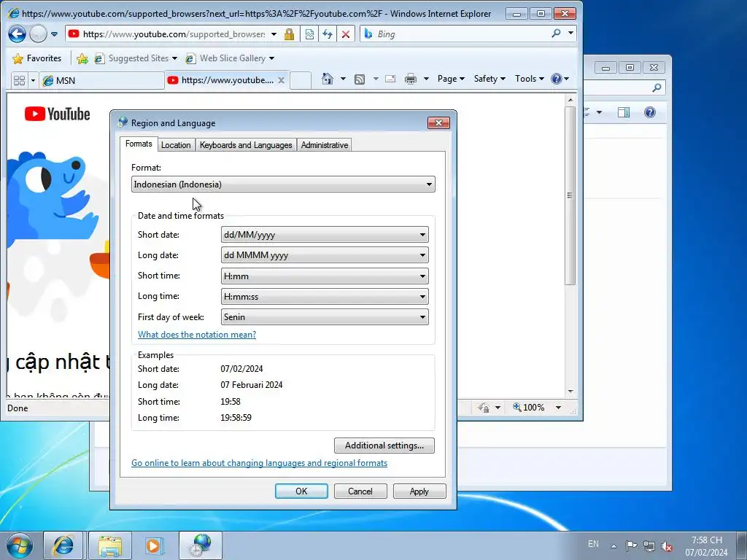Viewport: 747px width, 560px height.
Task: Expand the Web Slice Gallery dropdown arrow
Action: [271, 58]
